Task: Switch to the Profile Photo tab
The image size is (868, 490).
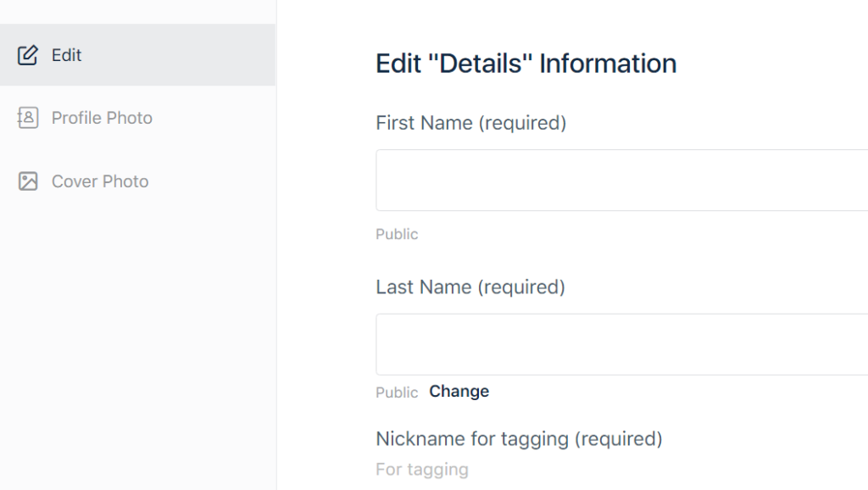Action: 138,118
